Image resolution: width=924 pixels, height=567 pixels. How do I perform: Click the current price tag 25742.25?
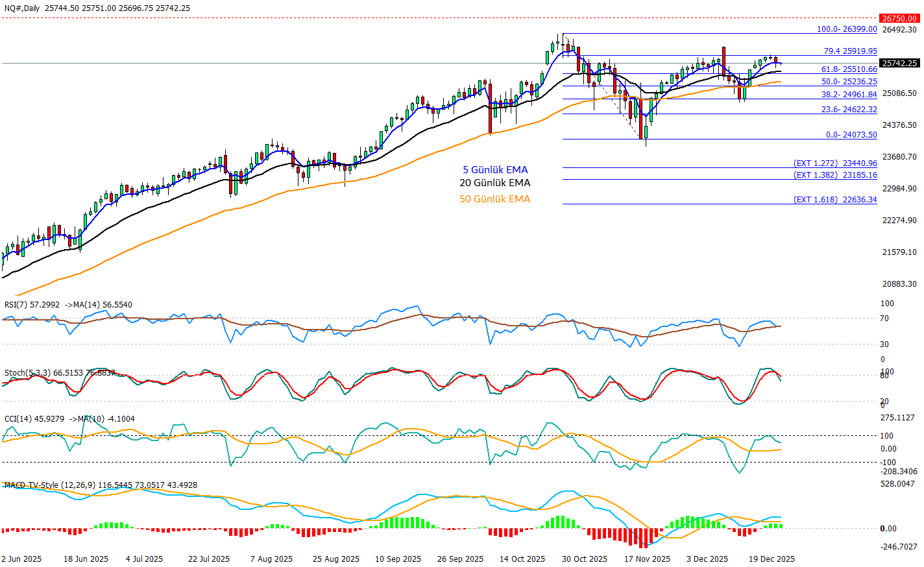(x=899, y=64)
